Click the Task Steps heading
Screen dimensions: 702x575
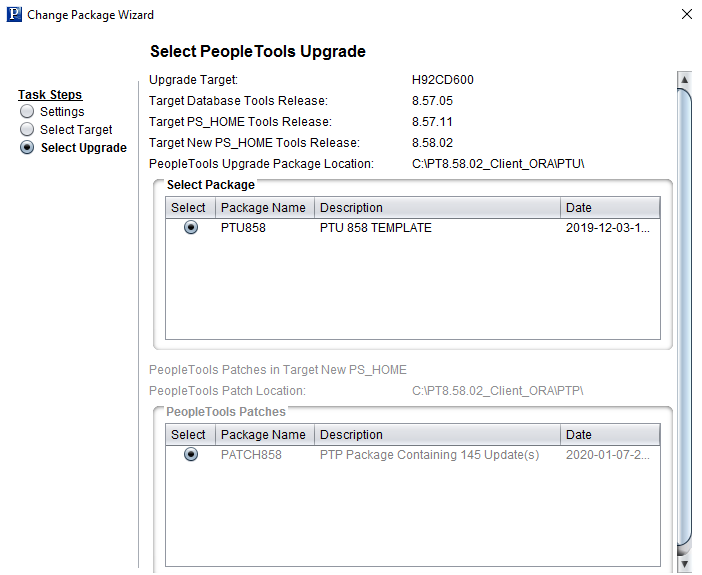click(x=50, y=95)
